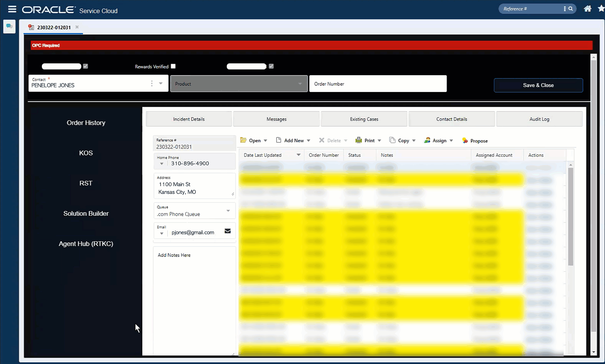This screenshot has height=364, width=605.
Task: Click the incident icon on tab 230322-012031
Action: [31, 27]
